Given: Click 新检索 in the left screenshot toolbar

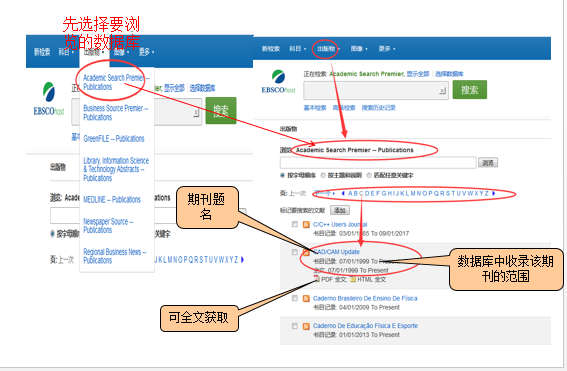Looking at the screenshot, I should 42,52.
